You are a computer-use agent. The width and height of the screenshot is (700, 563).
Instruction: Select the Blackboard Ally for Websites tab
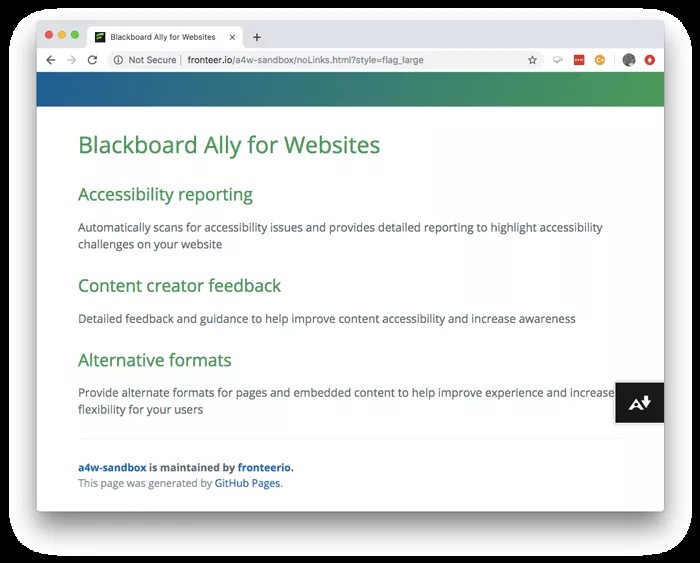[x=162, y=37]
